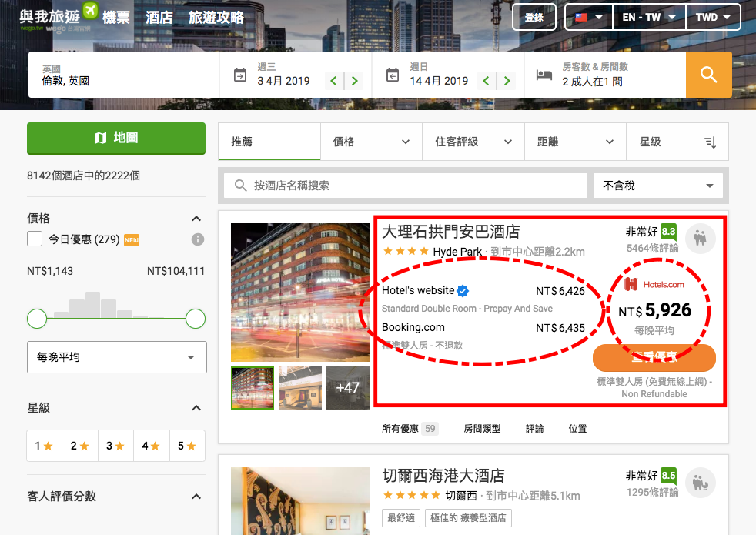This screenshot has width=756, height=535.
Task: Select 2 star filter
Action: tap(80, 446)
